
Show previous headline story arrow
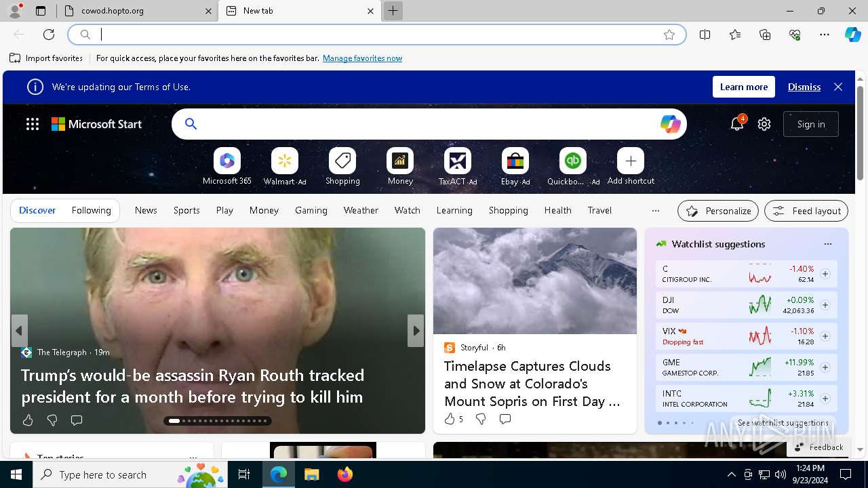tap(20, 331)
